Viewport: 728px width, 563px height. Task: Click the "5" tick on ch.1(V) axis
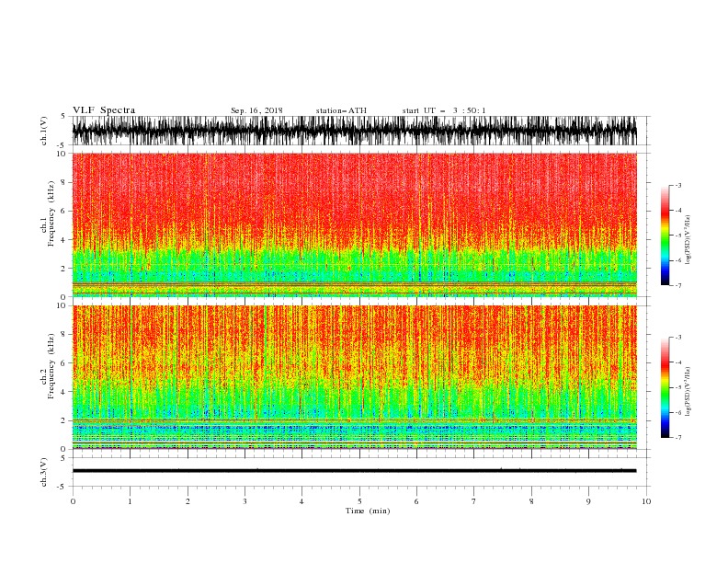tap(63, 116)
